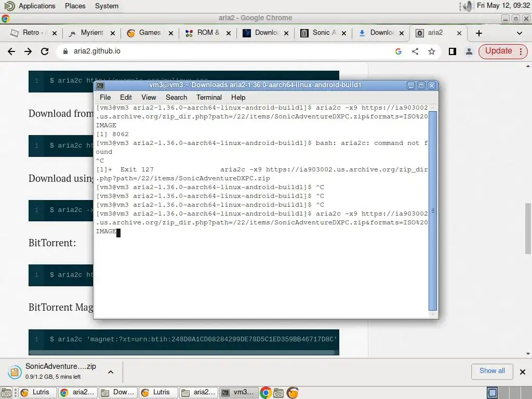Expand SonicAdventure zip download options
532x399 pixels.
(111, 372)
